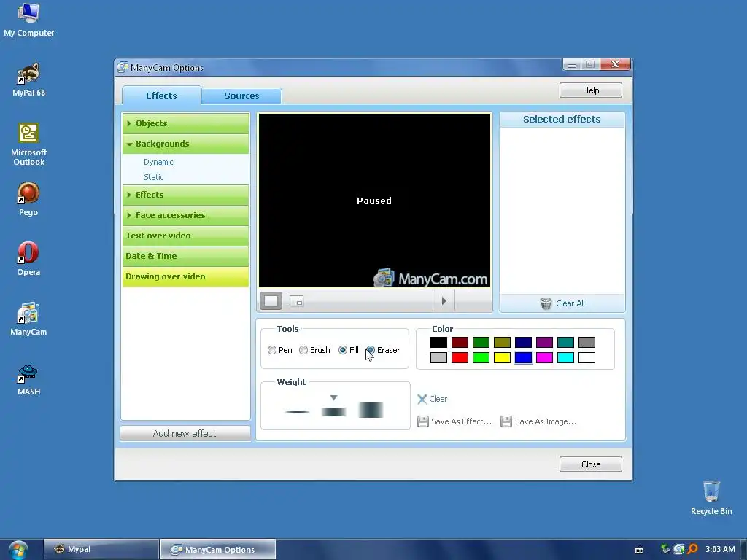Open MASH desktop shortcut
Screen dimensions: 747x560
pyautogui.click(x=28, y=379)
